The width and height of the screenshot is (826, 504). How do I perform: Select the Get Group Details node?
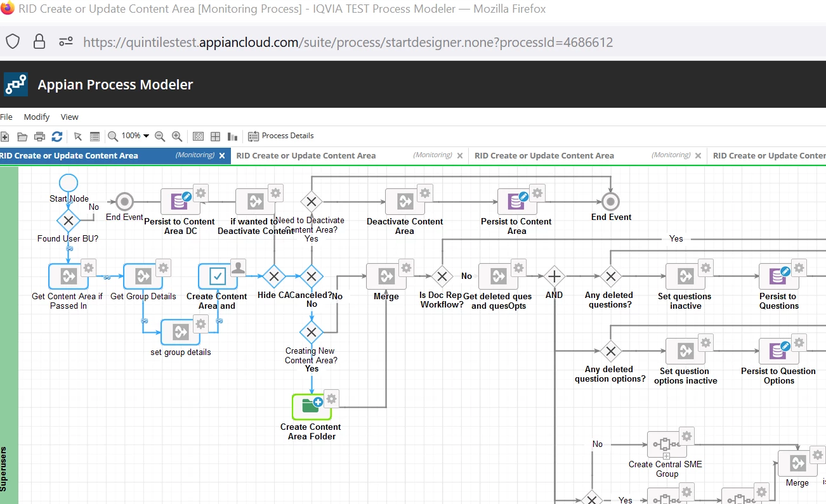[143, 276]
